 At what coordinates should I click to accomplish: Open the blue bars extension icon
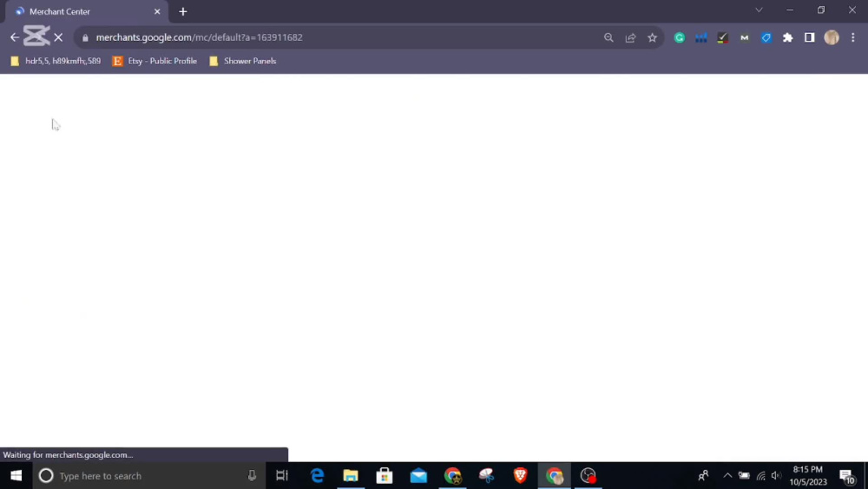tap(700, 37)
